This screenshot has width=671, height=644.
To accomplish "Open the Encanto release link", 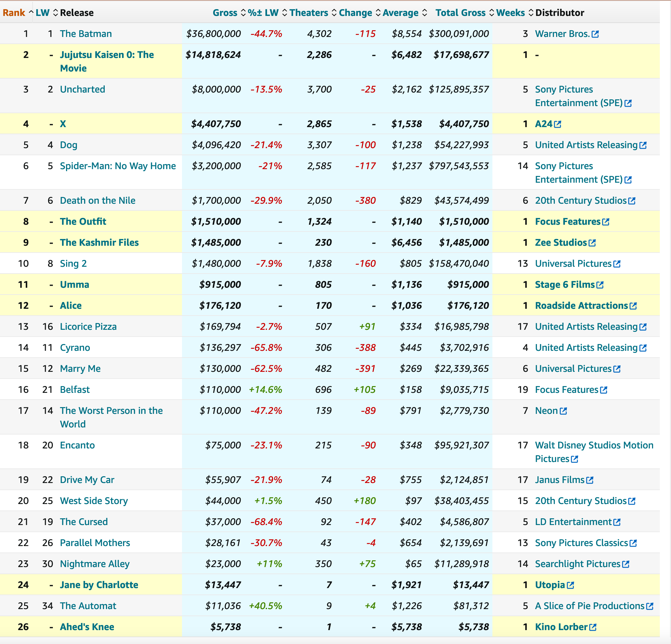I will pyautogui.click(x=77, y=445).
